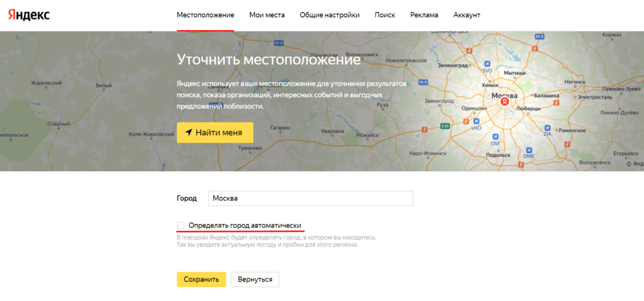The width and height of the screenshot is (644, 301).
Task: Click the Одинцово label on map
Action: tap(474, 108)
